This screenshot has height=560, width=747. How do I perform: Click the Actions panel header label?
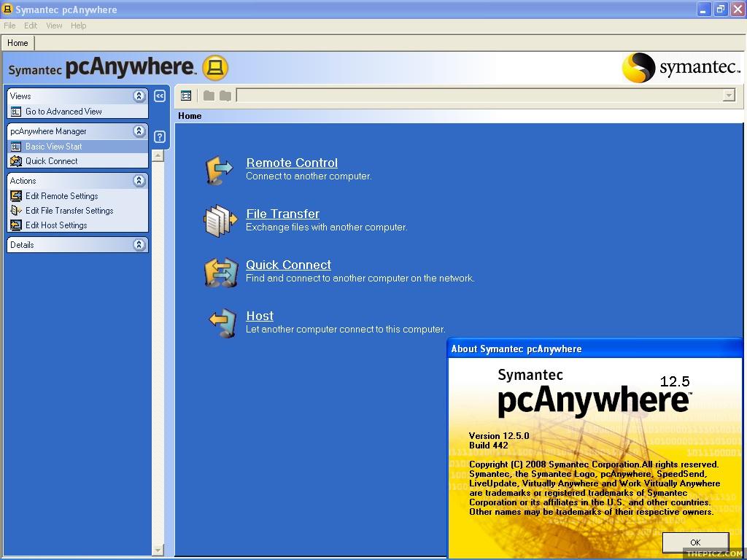click(x=23, y=181)
